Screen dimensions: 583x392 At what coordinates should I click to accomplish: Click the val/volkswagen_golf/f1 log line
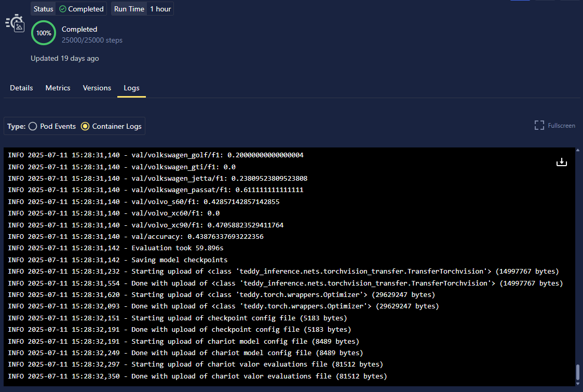155,155
